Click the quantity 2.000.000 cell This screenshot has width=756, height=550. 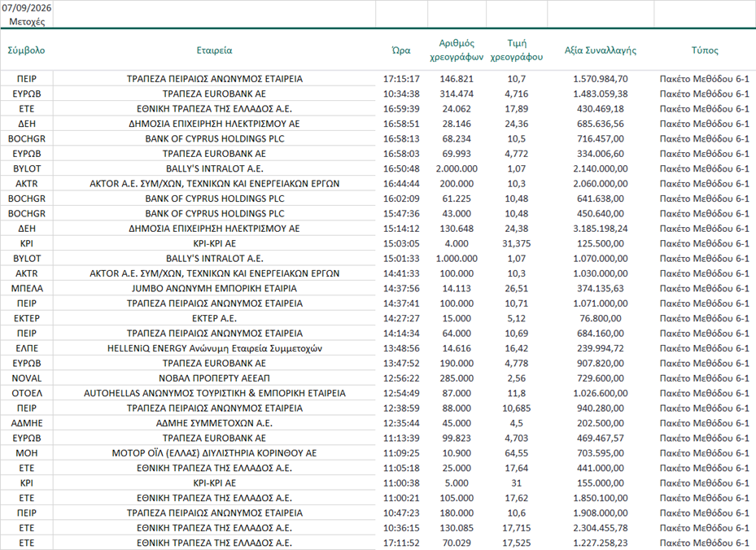457,168
